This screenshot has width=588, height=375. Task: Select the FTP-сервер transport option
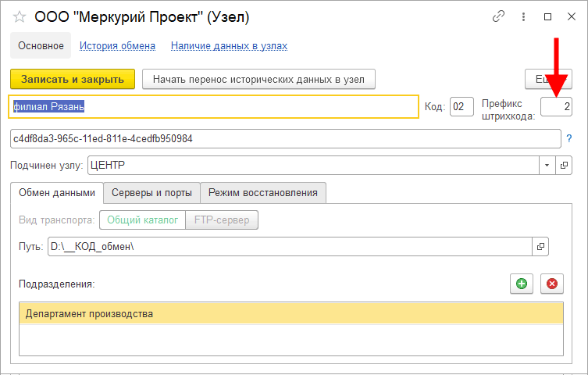click(x=221, y=220)
